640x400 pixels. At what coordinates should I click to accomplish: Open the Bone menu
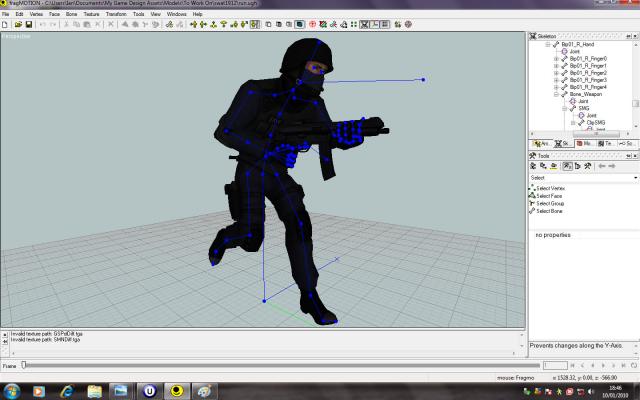(x=71, y=14)
